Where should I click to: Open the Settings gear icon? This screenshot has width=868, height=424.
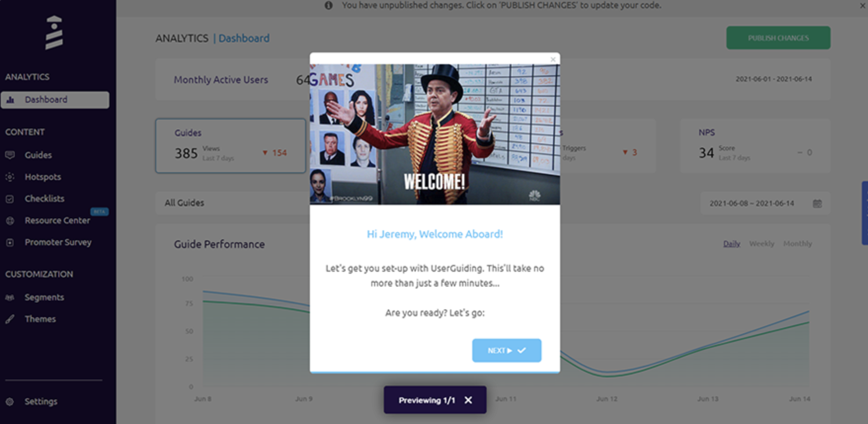10,402
